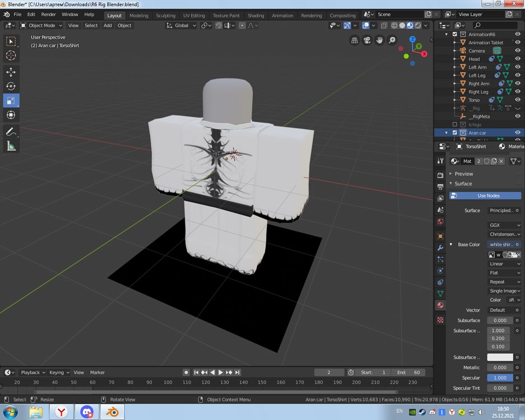Select the Rotate tool in the toolbar
Image resolution: width=525 pixels, height=420 pixels.
[10, 86]
